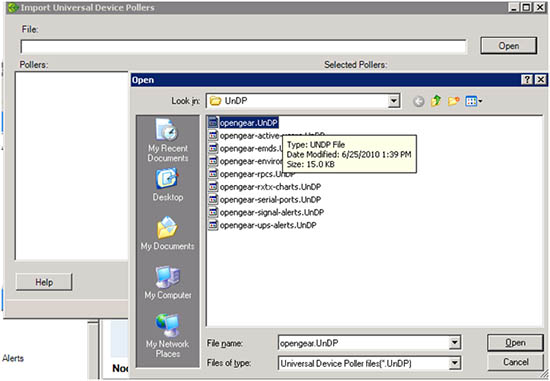Close the Open file dialog

click(x=541, y=80)
